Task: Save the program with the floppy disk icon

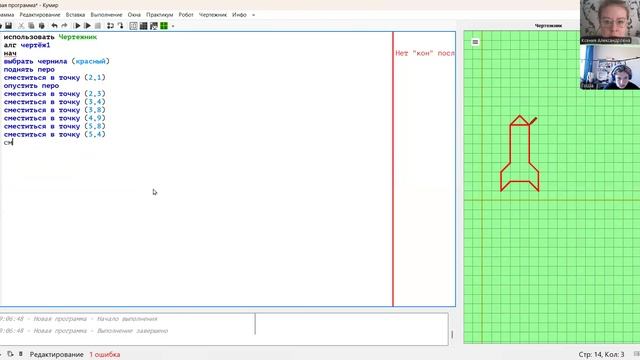Action: pyautogui.click(x=9, y=26)
